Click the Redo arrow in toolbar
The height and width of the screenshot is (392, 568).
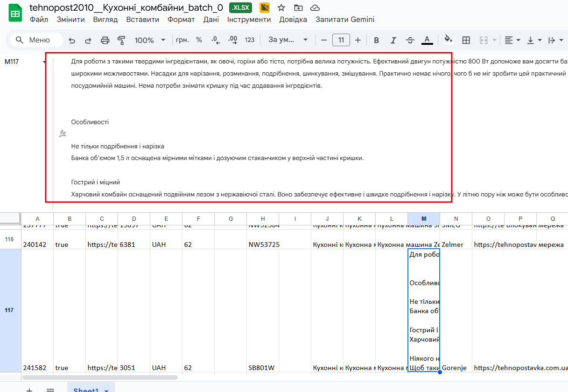pyautogui.click(x=88, y=40)
